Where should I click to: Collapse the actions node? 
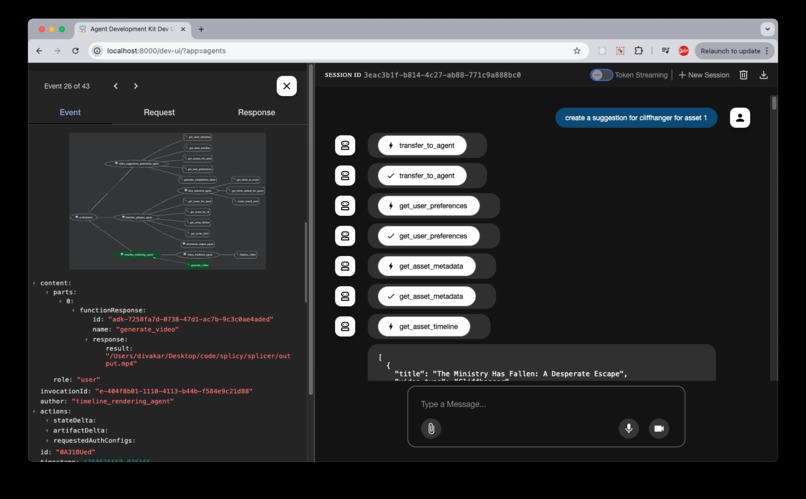click(34, 412)
